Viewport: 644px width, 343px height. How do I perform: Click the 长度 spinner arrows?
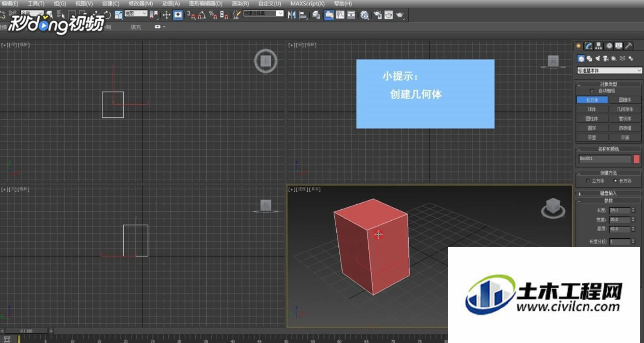pyautogui.click(x=633, y=210)
